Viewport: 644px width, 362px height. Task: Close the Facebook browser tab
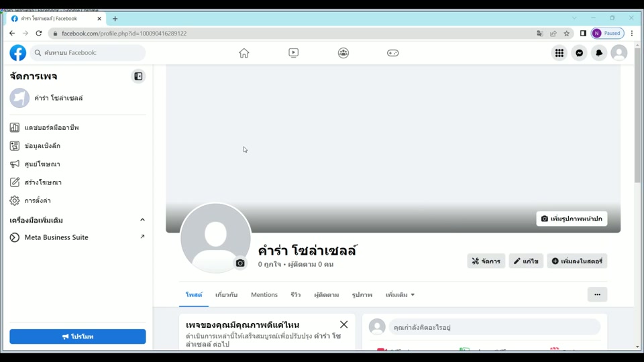tap(99, 19)
